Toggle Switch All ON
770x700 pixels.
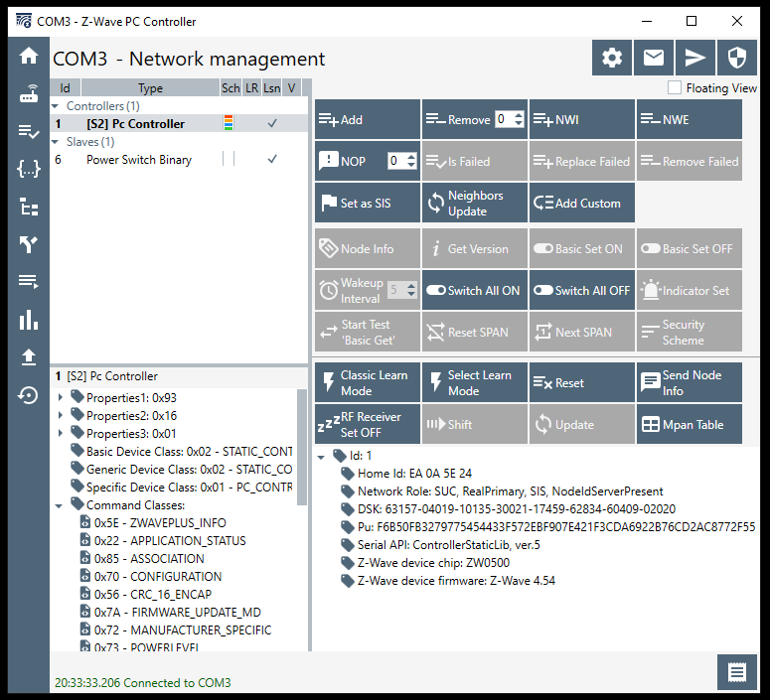(474, 291)
